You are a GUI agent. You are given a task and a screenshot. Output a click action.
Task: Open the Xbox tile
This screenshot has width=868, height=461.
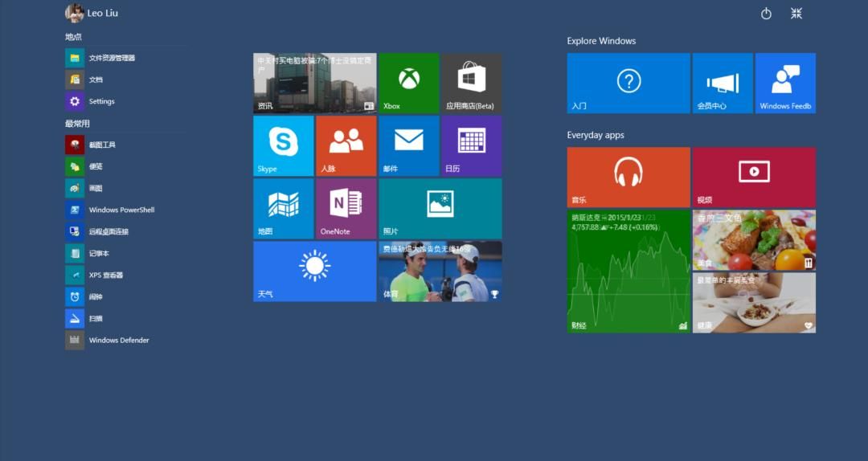tap(409, 83)
